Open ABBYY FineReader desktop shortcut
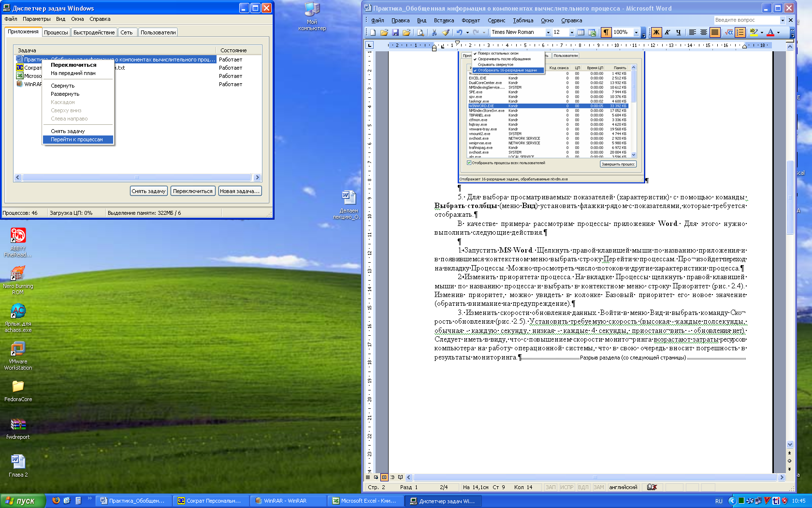Image resolution: width=812 pixels, height=508 pixels. (x=18, y=242)
